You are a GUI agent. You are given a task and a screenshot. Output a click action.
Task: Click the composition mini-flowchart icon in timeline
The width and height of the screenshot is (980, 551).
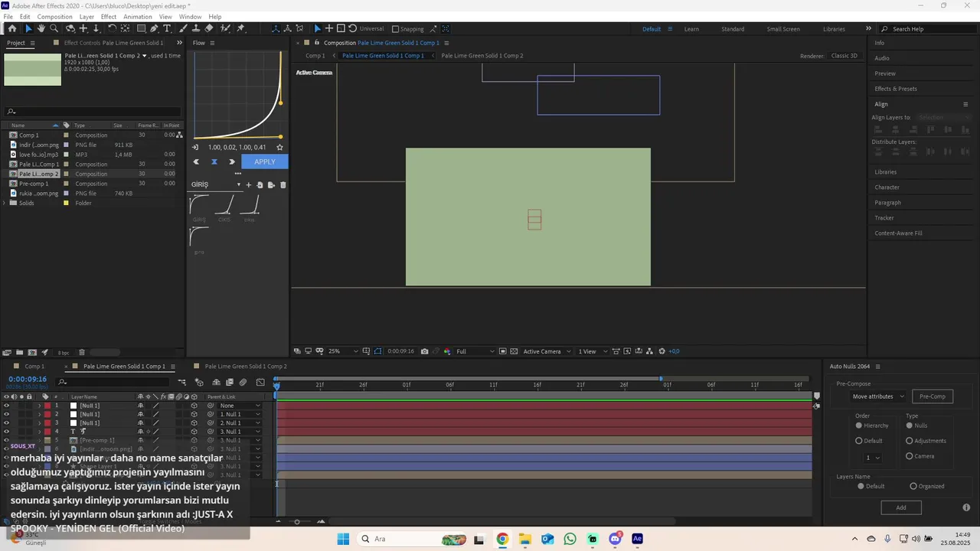[182, 382]
